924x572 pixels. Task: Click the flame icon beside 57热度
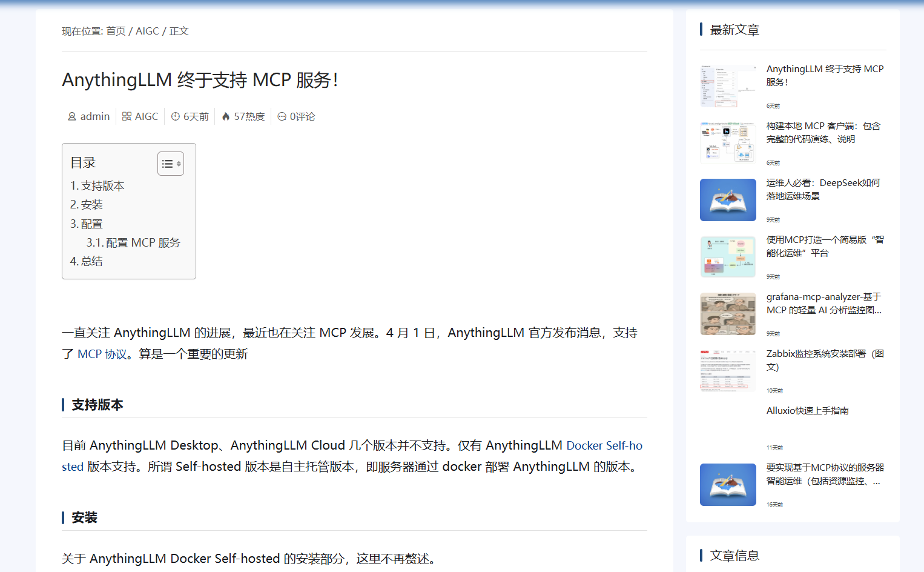[226, 116]
